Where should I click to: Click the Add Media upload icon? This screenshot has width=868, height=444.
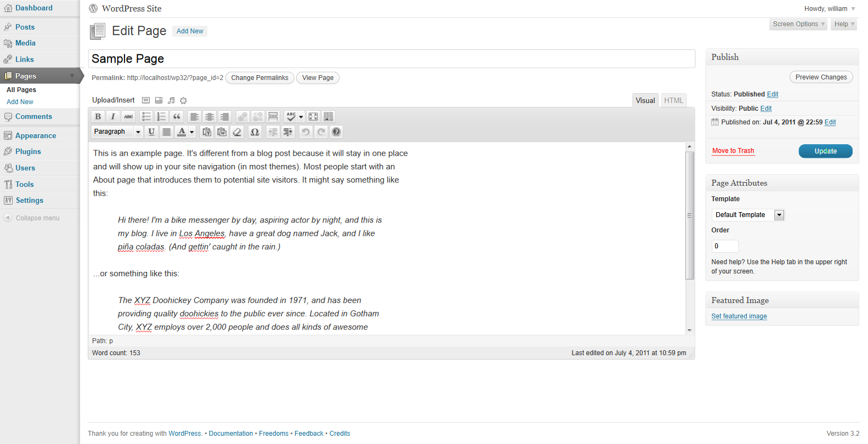tap(184, 100)
